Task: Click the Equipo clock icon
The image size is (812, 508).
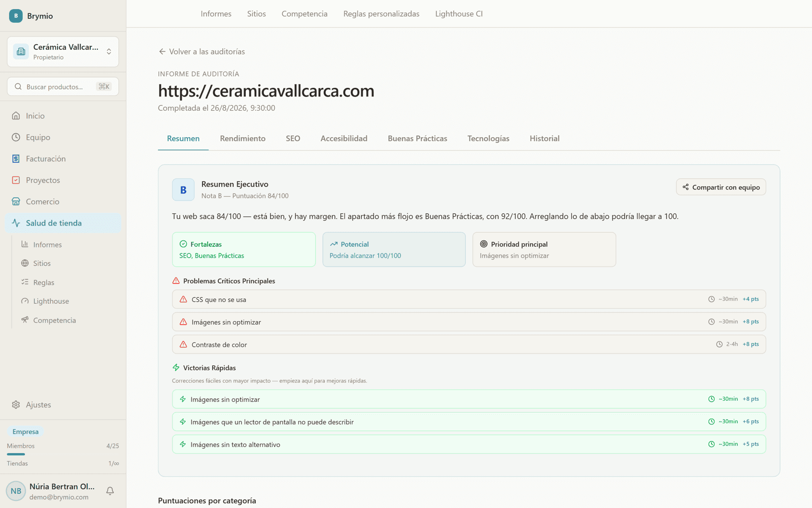Action: coord(16,137)
